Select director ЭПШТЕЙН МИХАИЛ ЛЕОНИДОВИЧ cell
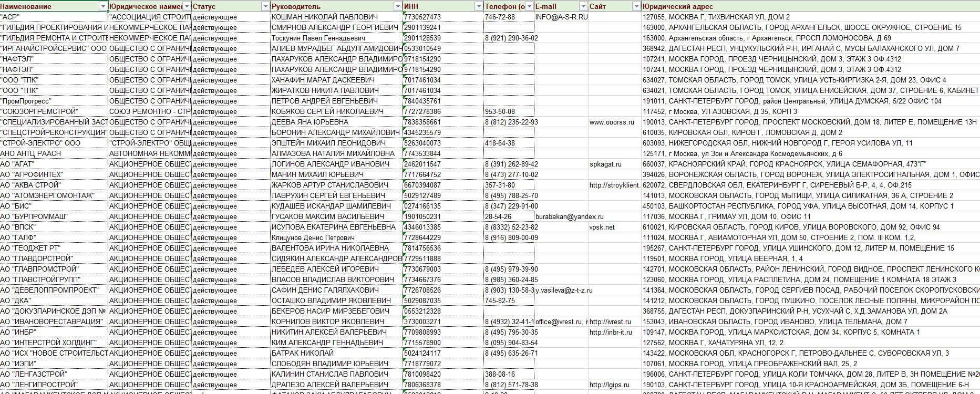 coord(336,143)
